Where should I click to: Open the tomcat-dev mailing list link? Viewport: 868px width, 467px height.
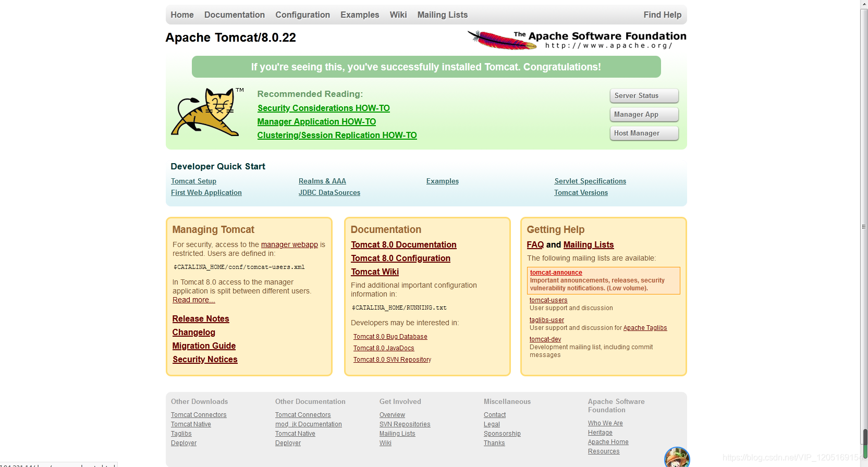point(545,339)
